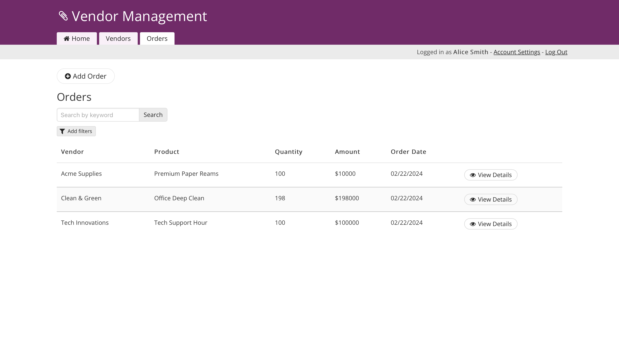Focus the Search by keyword field
Viewport: 619px width, 364px height.
tap(98, 115)
